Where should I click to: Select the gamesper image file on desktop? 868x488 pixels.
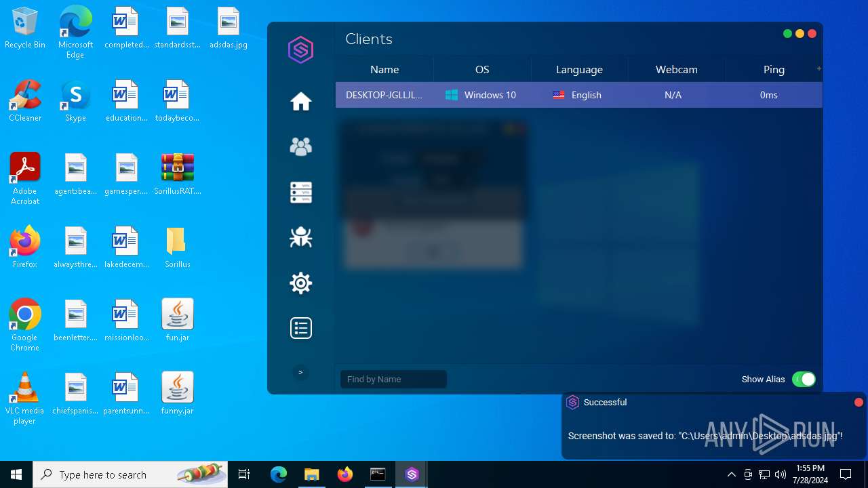(x=126, y=174)
